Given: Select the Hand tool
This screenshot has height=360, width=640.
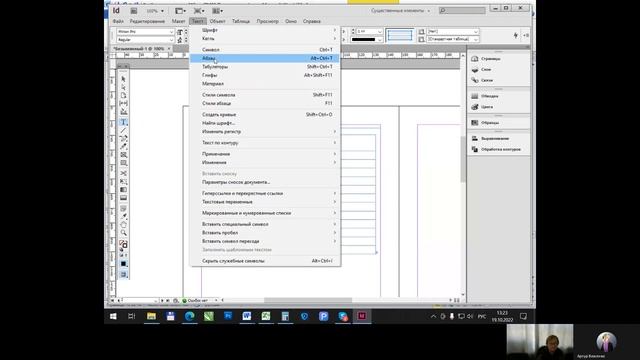Looking at the screenshot, I should point(123,224).
